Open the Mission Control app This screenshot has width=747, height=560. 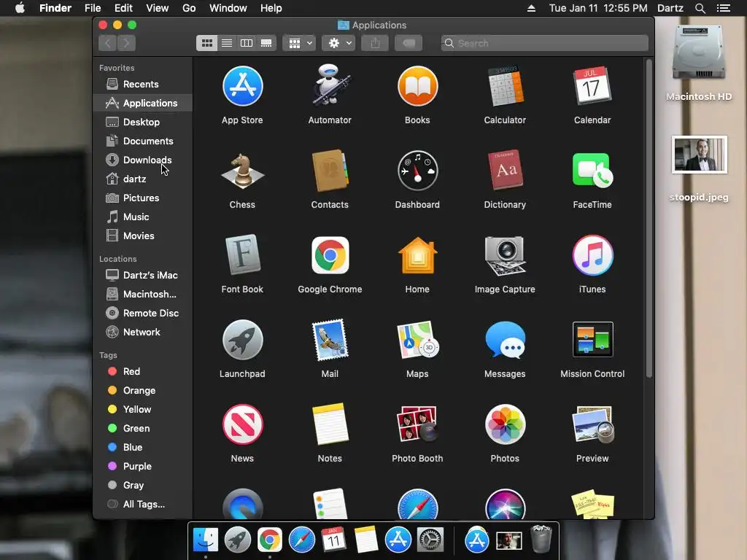[x=592, y=340]
